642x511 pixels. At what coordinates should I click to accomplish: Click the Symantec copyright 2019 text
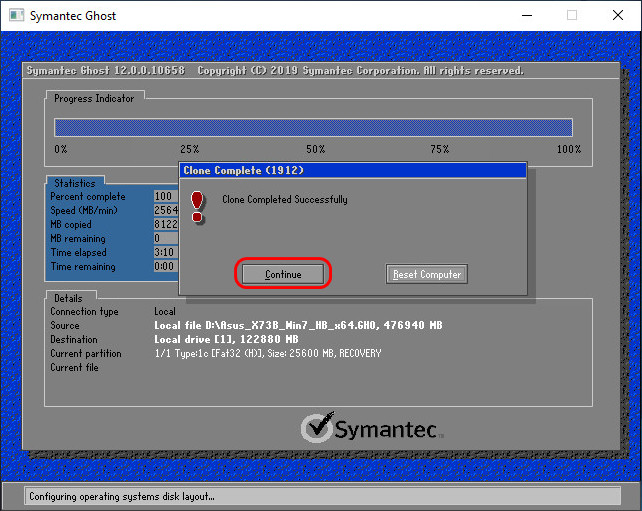click(360, 70)
